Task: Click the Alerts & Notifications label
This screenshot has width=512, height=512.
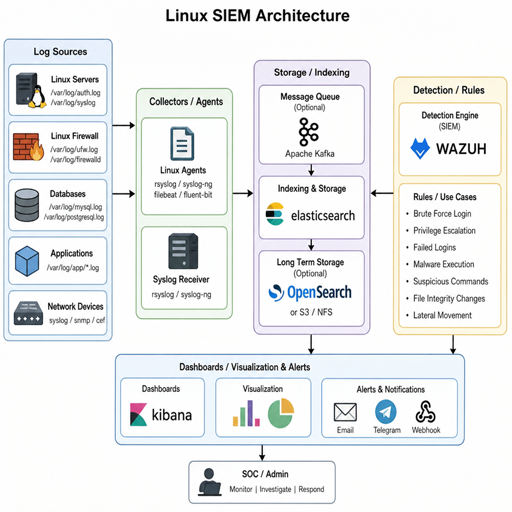Action: 391,389
